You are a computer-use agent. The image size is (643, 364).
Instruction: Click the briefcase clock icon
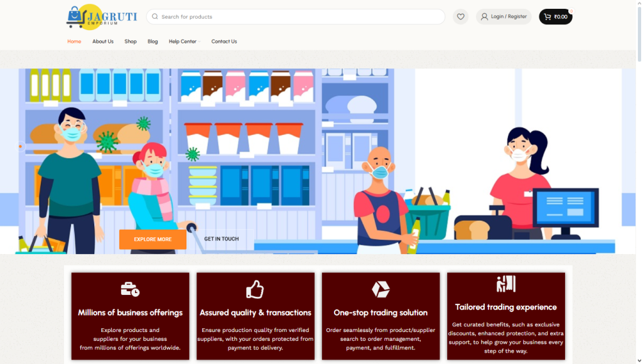pyautogui.click(x=130, y=289)
